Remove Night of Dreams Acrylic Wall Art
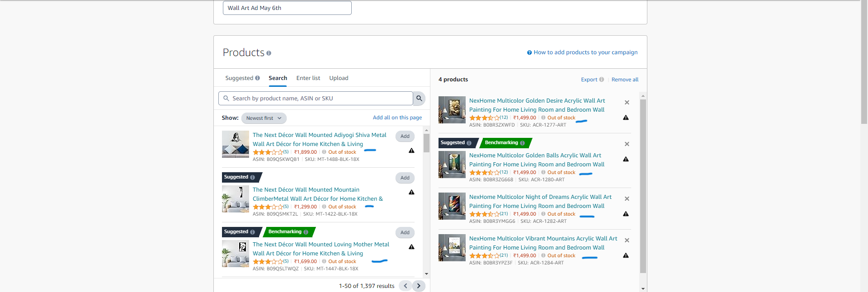This screenshot has height=292, width=868. point(627,199)
